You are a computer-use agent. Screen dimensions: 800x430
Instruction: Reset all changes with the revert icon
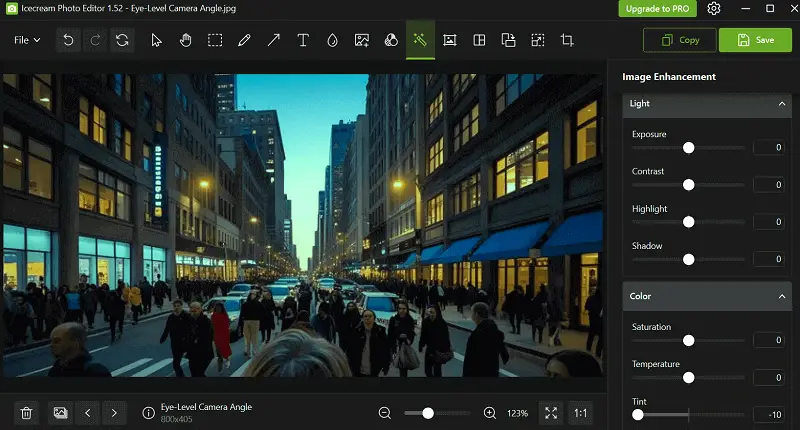pos(122,40)
